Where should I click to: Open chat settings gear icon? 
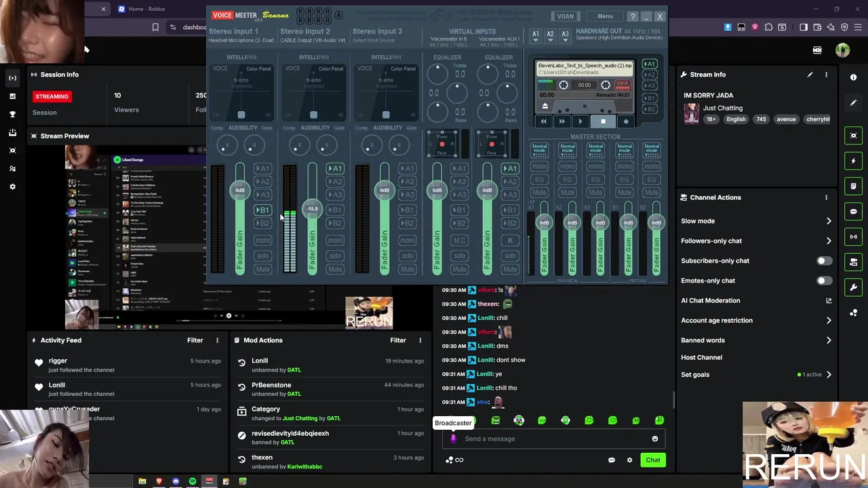point(629,460)
